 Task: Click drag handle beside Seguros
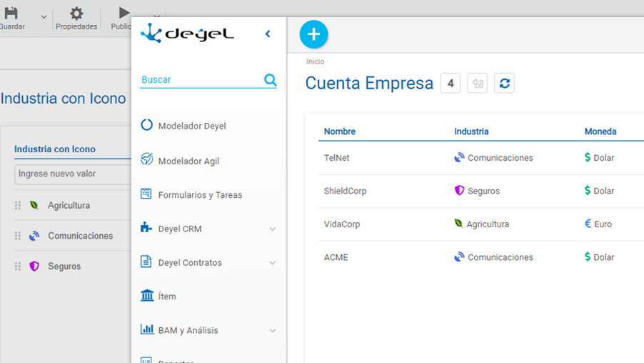18,266
